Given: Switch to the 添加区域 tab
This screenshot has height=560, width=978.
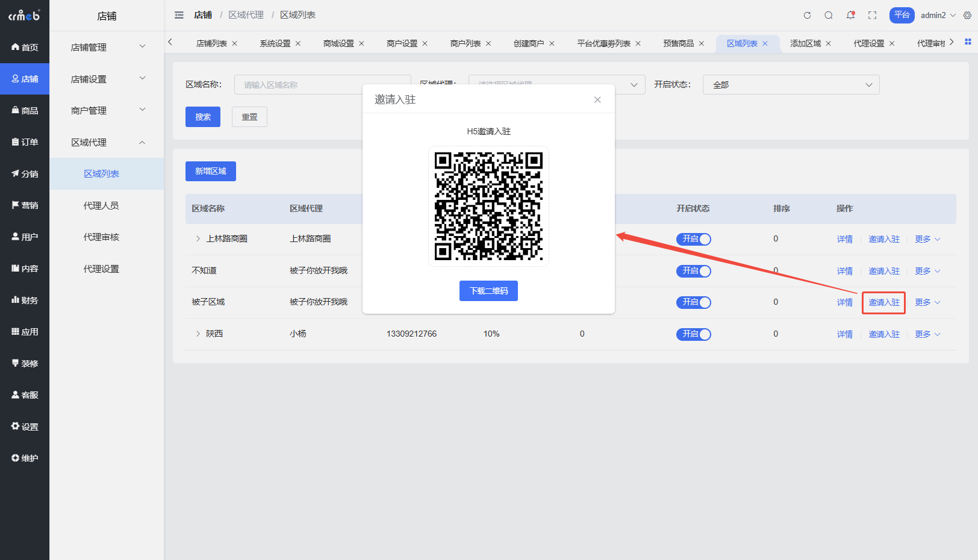Looking at the screenshot, I should 805,43.
